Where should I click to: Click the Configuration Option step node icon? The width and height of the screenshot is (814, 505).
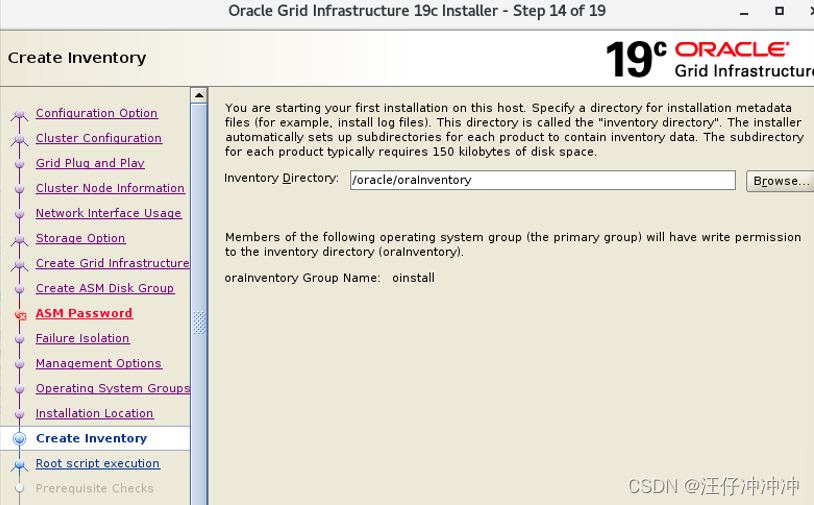[x=19, y=114]
